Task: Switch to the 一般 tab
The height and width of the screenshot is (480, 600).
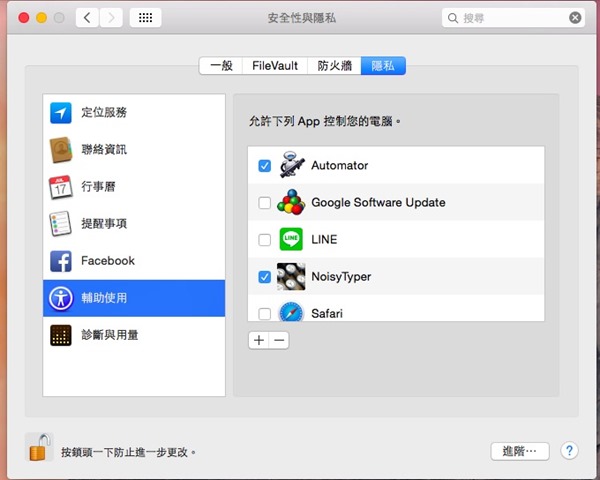Action: point(221,66)
